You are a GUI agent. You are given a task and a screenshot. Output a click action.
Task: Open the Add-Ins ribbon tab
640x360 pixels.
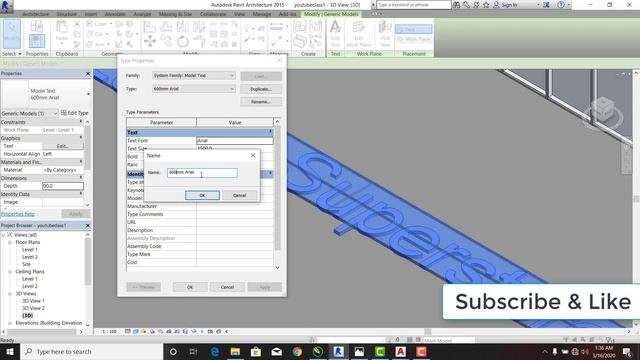287,14
